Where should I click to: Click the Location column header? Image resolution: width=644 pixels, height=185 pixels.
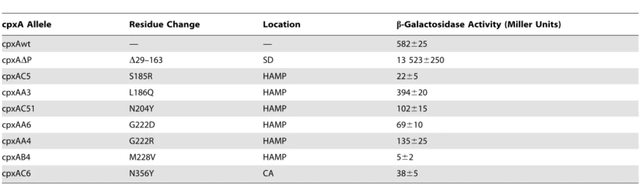click(282, 25)
